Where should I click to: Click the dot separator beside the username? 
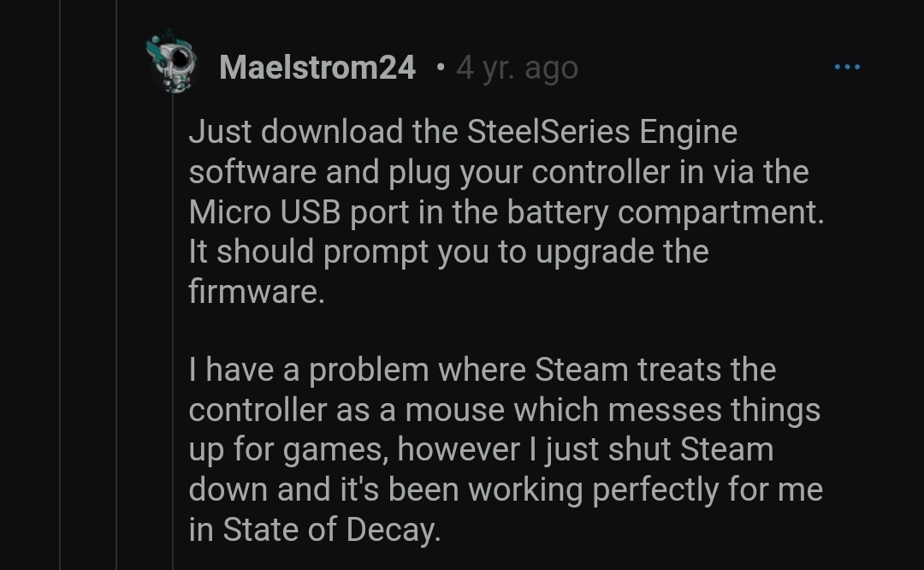coord(440,67)
